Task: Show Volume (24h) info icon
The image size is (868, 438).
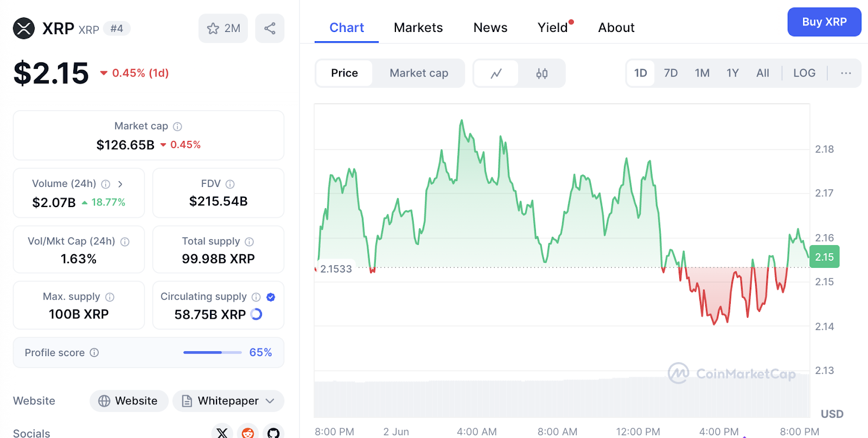Action: coord(106,184)
